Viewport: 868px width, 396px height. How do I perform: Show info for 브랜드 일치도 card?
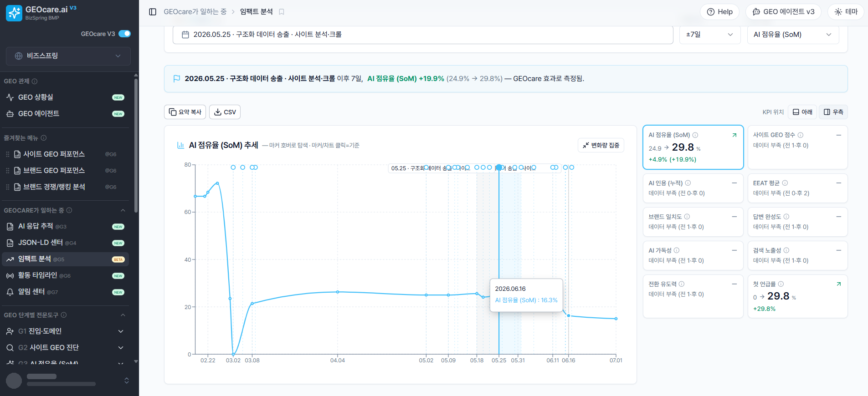click(x=687, y=217)
